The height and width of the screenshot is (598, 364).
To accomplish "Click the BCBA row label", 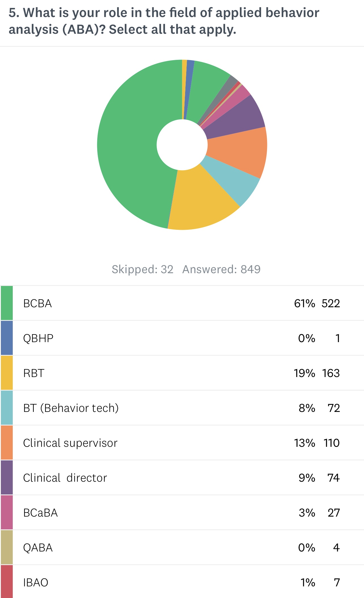I will point(37,303).
